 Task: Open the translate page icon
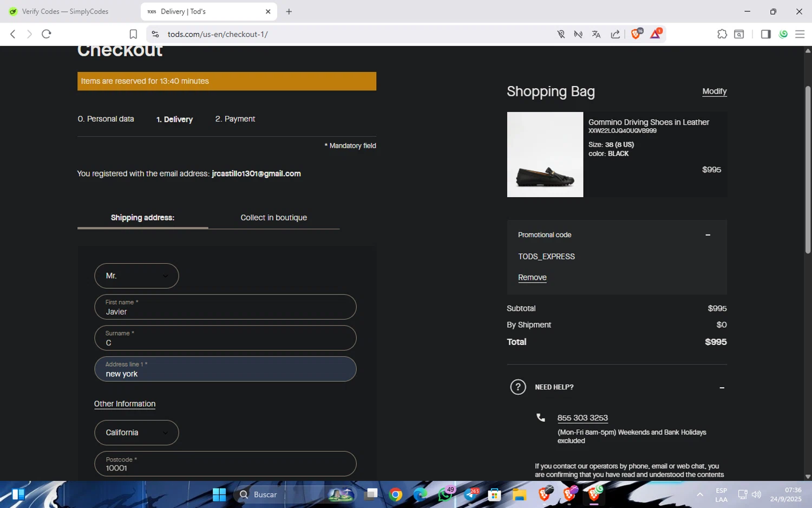tap(596, 34)
